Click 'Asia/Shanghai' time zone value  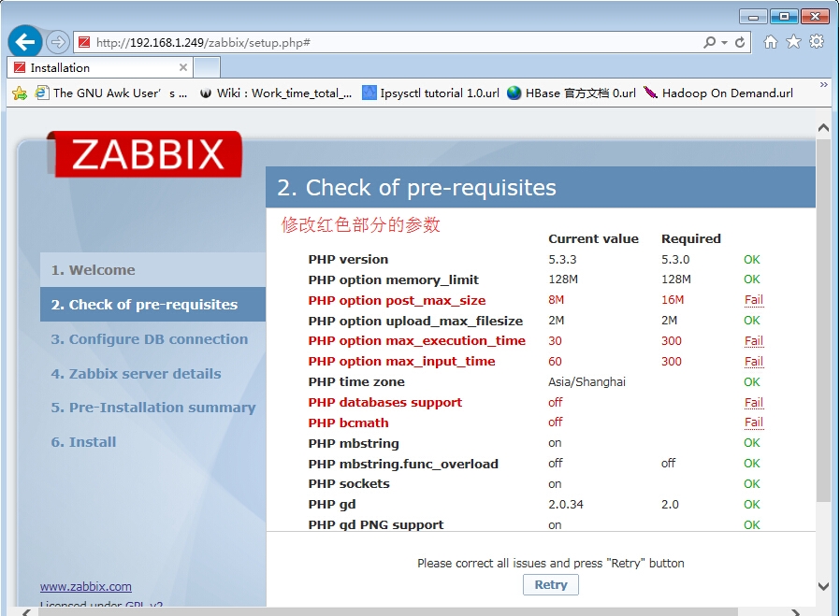pos(587,382)
